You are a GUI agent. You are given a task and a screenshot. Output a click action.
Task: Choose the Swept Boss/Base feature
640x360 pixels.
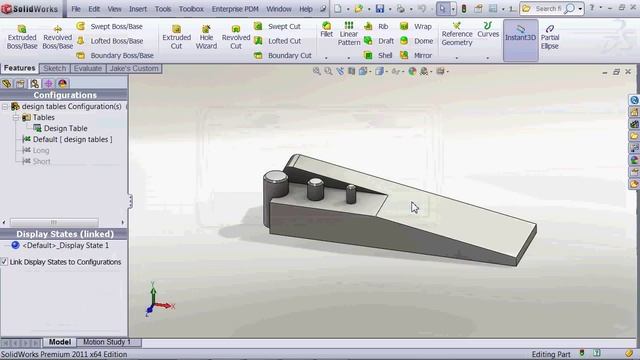point(109,27)
